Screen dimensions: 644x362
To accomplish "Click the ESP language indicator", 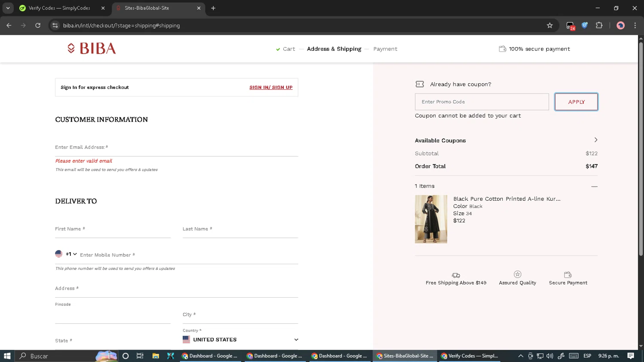I will [587, 356].
